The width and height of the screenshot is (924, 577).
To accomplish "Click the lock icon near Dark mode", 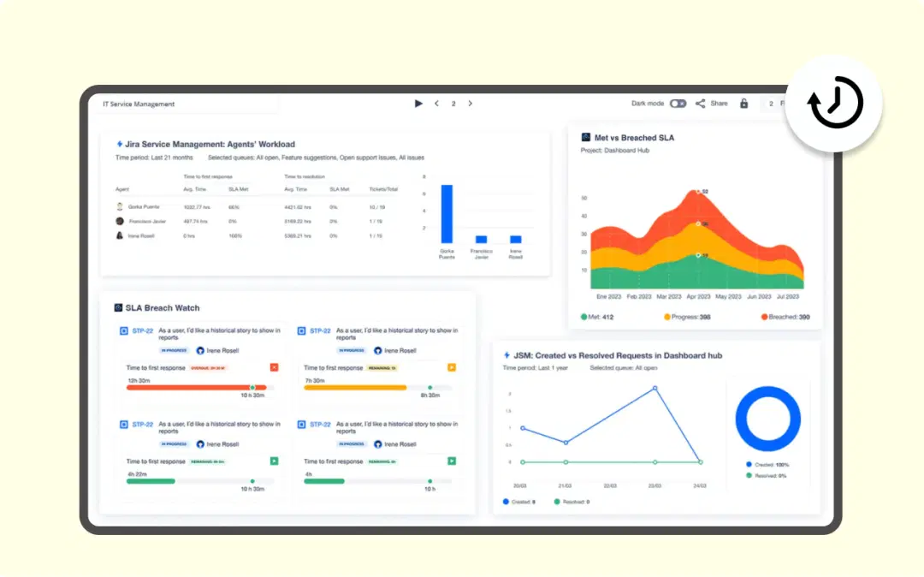I will coord(743,103).
